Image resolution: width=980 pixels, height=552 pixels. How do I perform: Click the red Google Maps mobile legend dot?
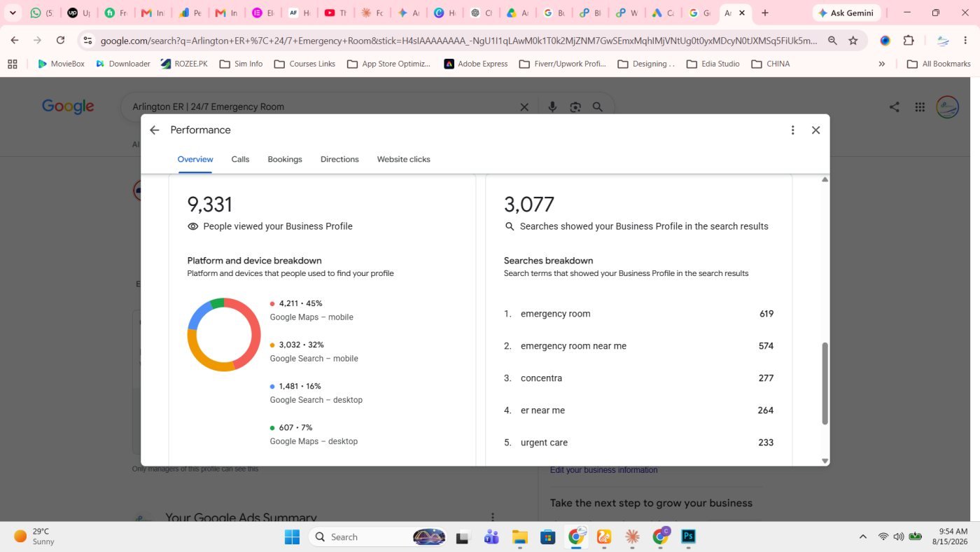coord(272,303)
